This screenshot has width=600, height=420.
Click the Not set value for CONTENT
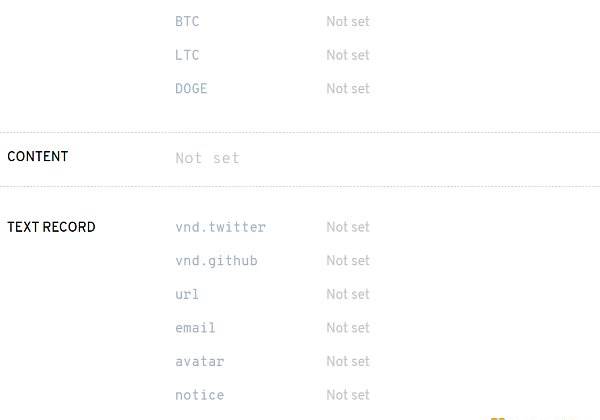(x=207, y=158)
